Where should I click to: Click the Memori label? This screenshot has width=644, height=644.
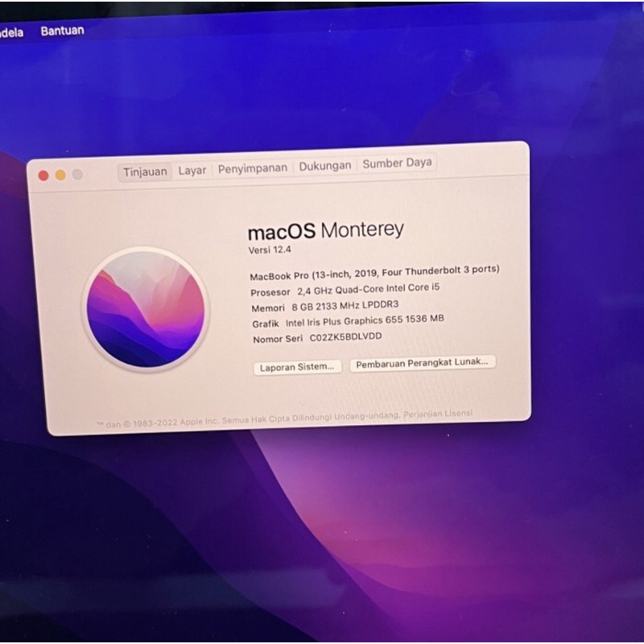[268, 308]
